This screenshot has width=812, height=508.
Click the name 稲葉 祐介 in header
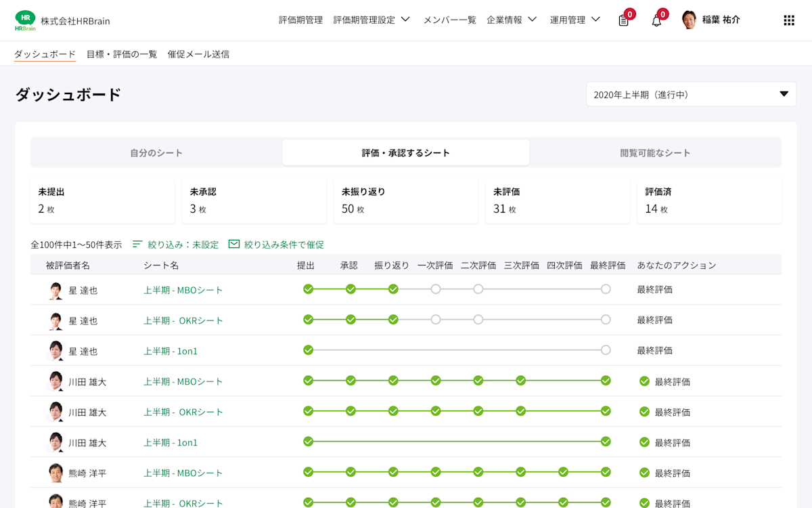(721, 20)
